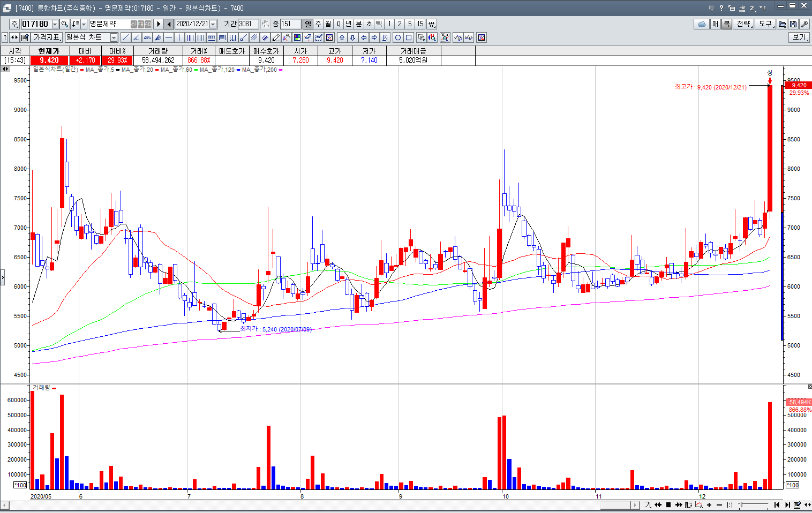Viewport: 812px width, 513px height.
Task: Toggle the weekly (주) period button
Action: click(318, 24)
